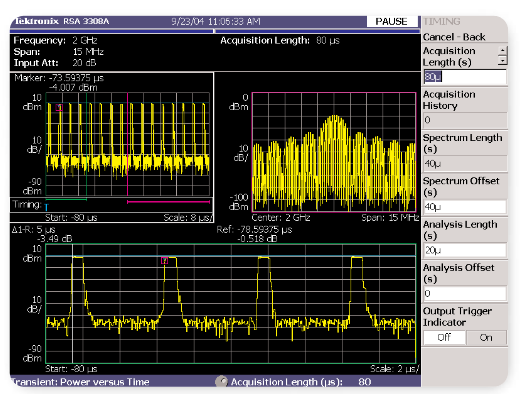Click the Ref: -78.59375 µs readout
Viewport: 520px width, 394px height.
(254, 230)
